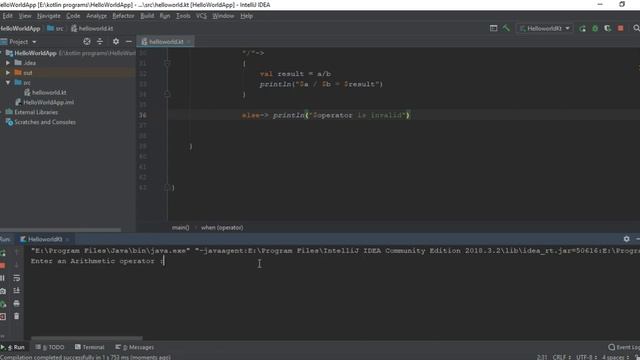Image resolution: width=640 pixels, height=360 pixels.
Task: Open the Window menu
Action: point(223,16)
